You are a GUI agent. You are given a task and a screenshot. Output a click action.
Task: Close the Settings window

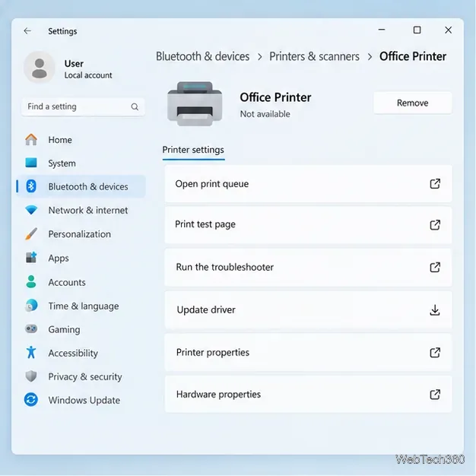tap(449, 30)
